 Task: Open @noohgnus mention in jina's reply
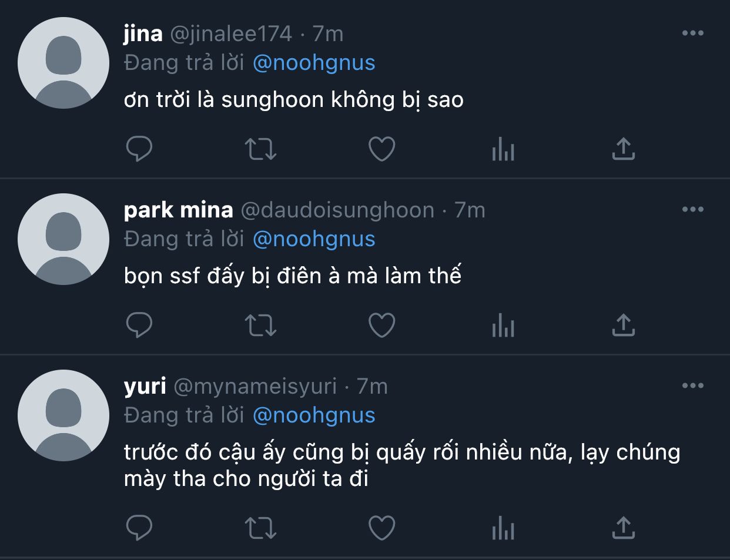click(314, 63)
